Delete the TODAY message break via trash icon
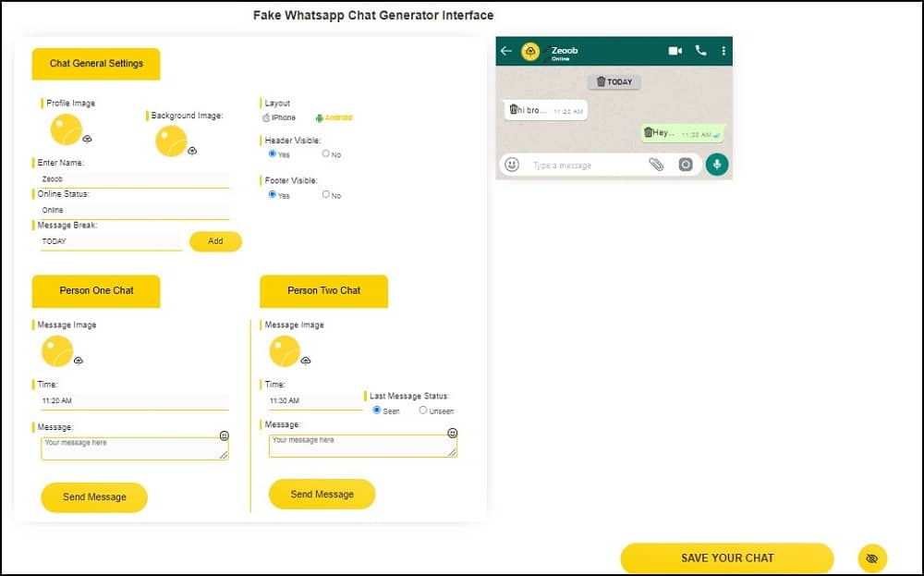The image size is (924, 576). click(x=602, y=81)
